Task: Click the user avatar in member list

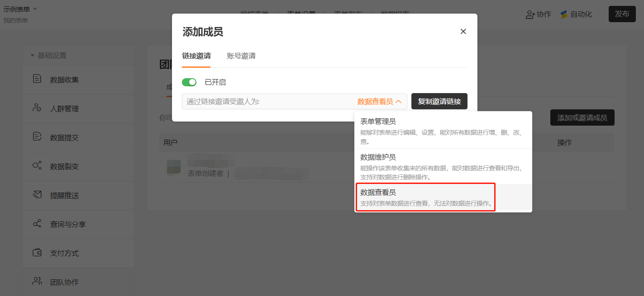Action: [x=174, y=167]
